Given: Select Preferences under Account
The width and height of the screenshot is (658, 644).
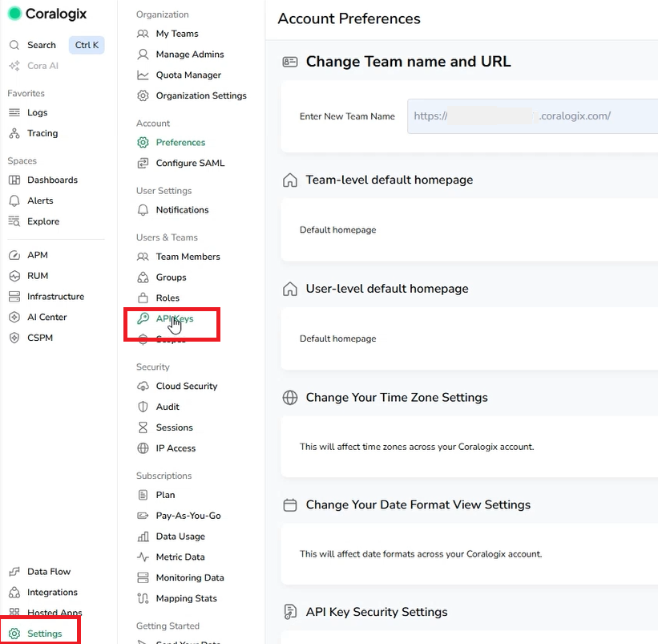Looking at the screenshot, I should point(180,142).
